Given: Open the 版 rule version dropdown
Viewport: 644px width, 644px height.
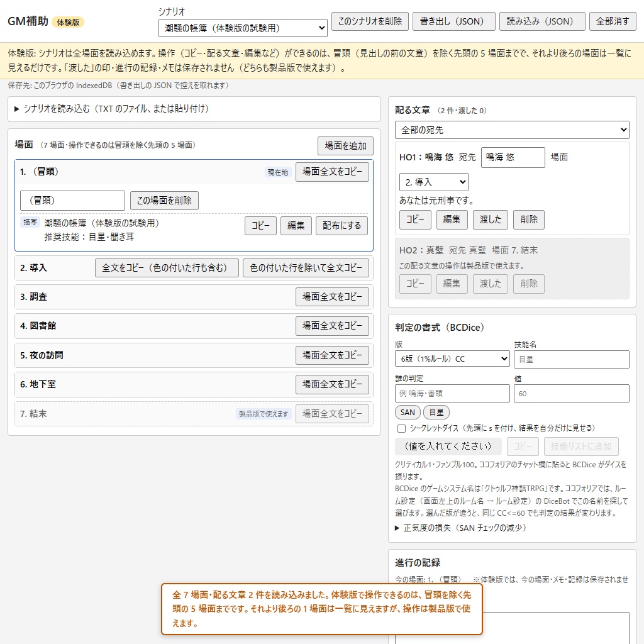Looking at the screenshot, I should [452, 358].
